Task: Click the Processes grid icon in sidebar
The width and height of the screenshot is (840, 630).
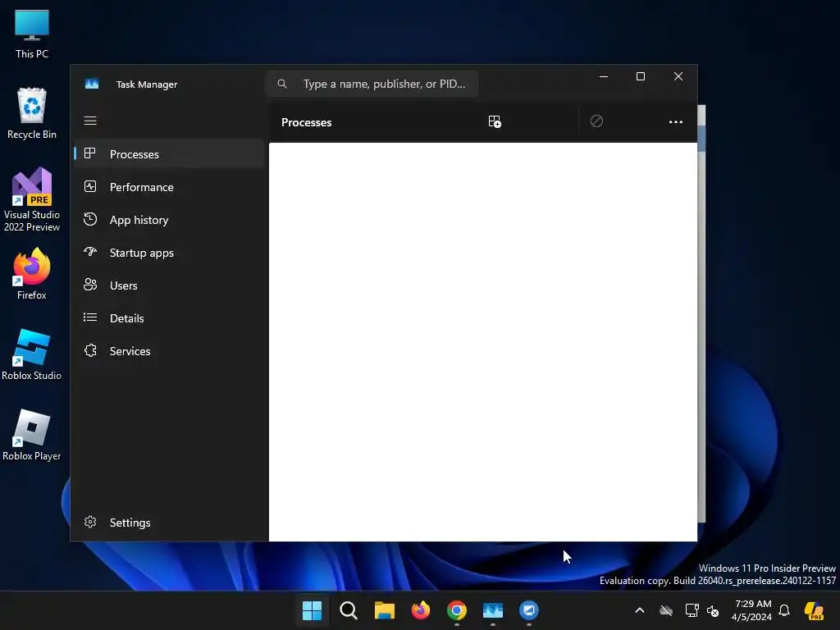Action: [90, 153]
